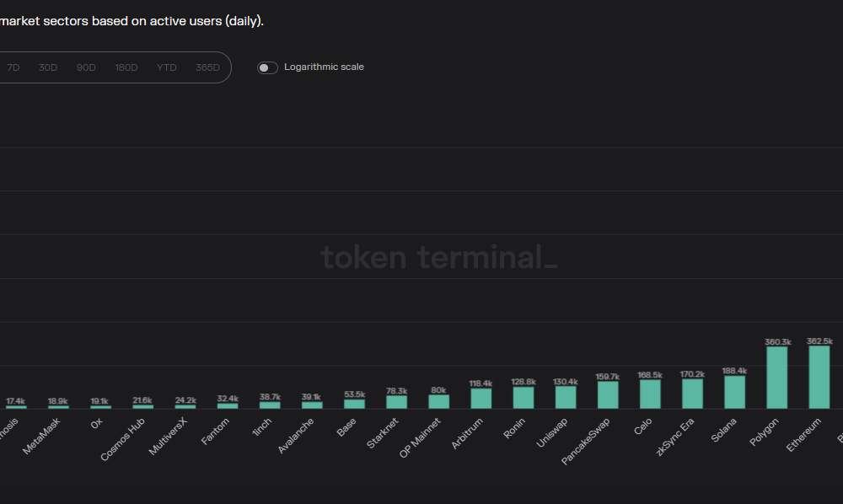
Task: Click the 78.3k value label
Action: click(x=396, y=390)
